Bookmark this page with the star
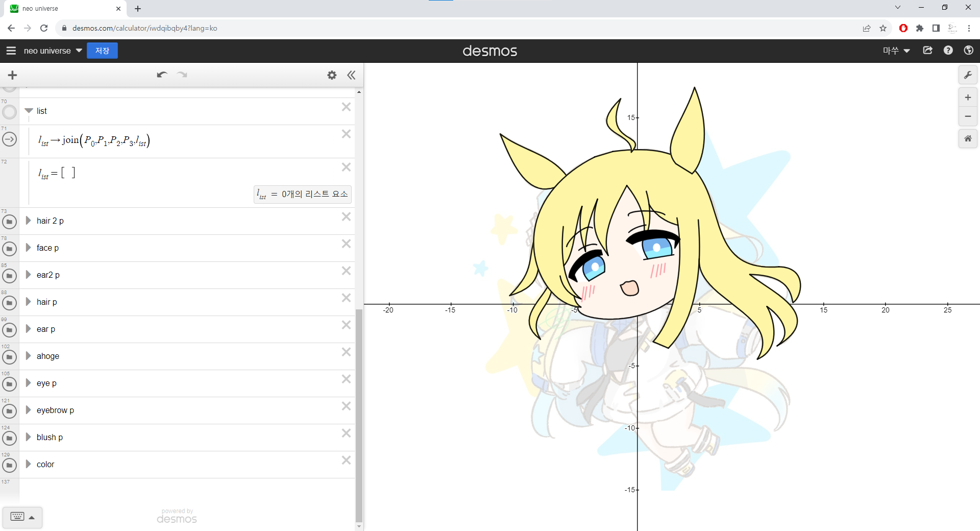This screenshot has height=531, width=980. [x=883, y=28]
